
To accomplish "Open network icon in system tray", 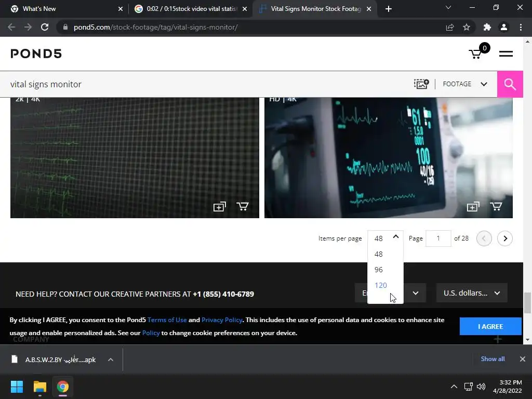I will click(x=468, y=387).
